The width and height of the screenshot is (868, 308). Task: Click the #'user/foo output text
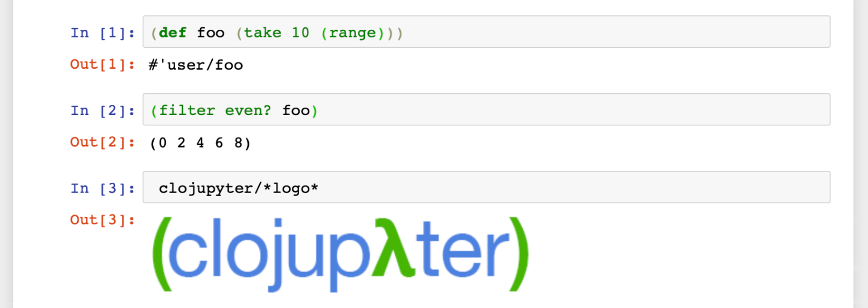click(x=196, y=65)
